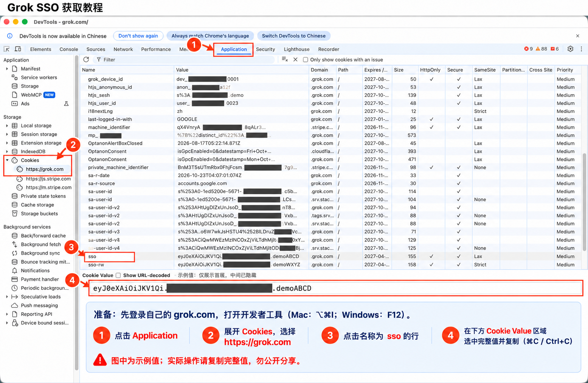Open Service workers in sidebar
This screenshot has height=383, width=588.
pos(39,77)
